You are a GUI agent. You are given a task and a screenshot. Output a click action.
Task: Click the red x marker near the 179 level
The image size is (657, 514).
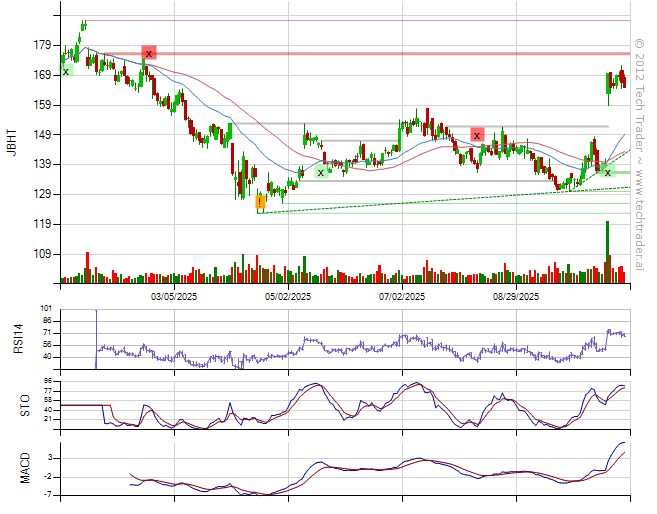[149, 53]
